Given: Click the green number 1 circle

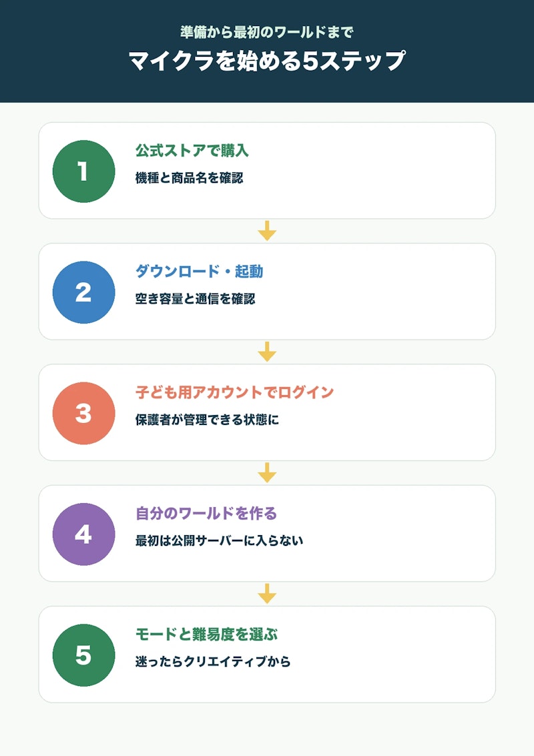Looking at the screenshot, I should 84,171.
